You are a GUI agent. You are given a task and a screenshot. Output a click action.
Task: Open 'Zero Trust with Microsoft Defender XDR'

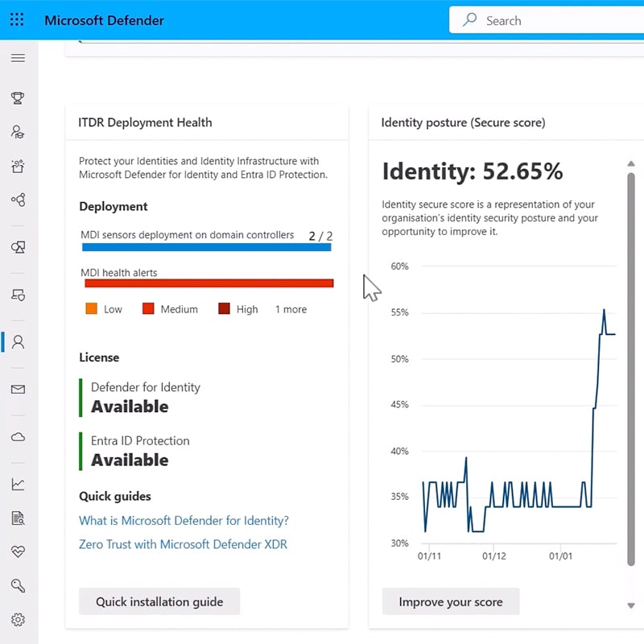pyautogui.click(x=182, y=544)
